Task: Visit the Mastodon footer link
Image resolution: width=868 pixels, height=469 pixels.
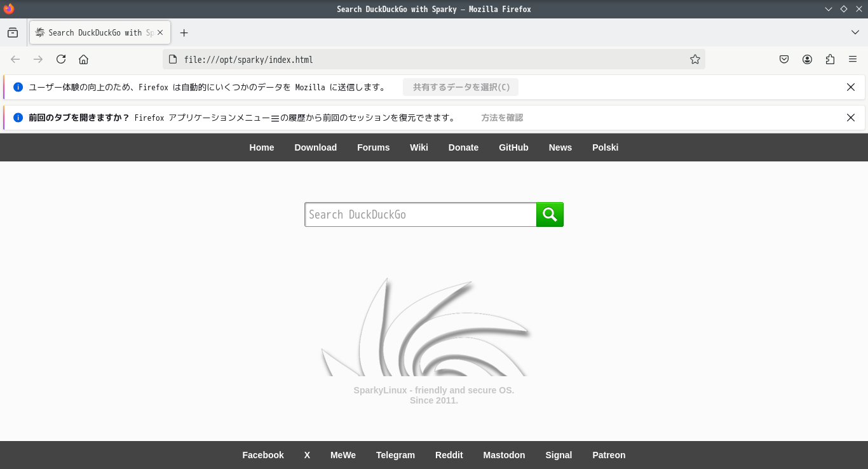Action: point(504,455)
